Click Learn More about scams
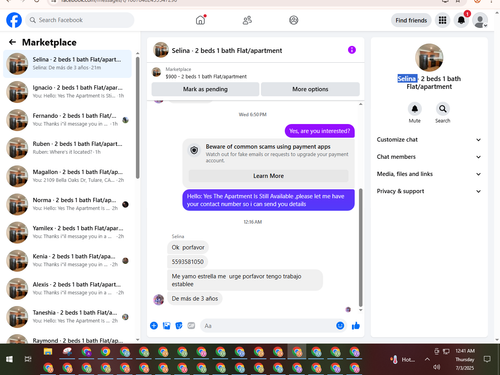500x375 pixels. pos(268,176)
